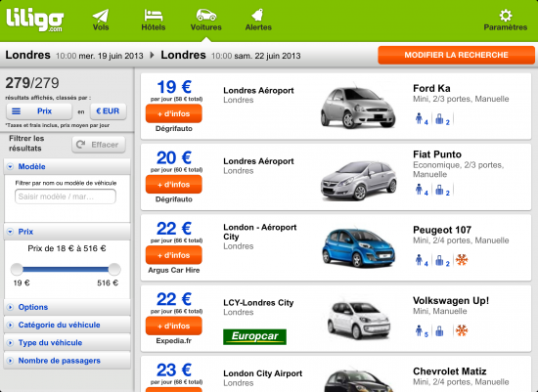Screen dimensions: 538x392
Task: Select the Voitures tab
Action: tap(205, 21)
